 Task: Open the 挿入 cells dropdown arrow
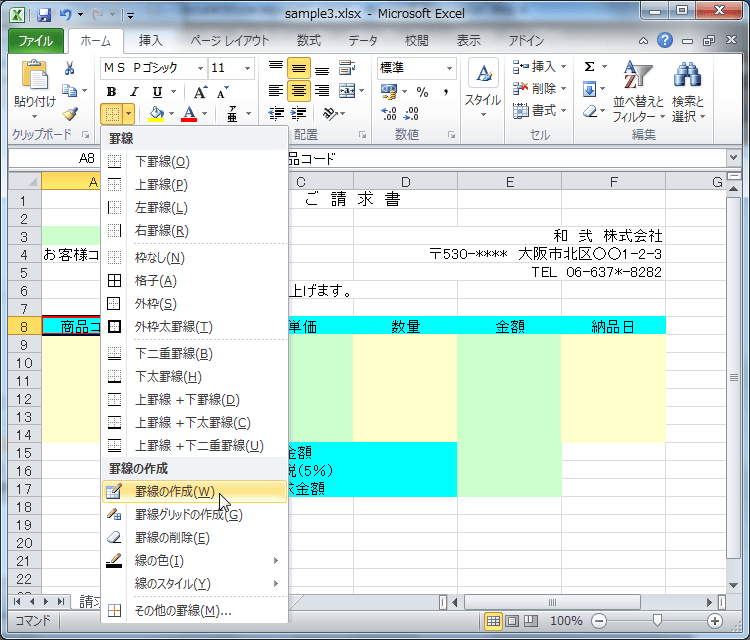pyautogui.click(x=563, y=66)
